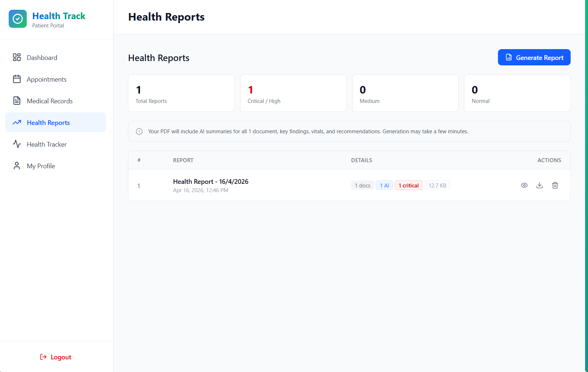Click the Medical Records document icon

coord(17,101)
